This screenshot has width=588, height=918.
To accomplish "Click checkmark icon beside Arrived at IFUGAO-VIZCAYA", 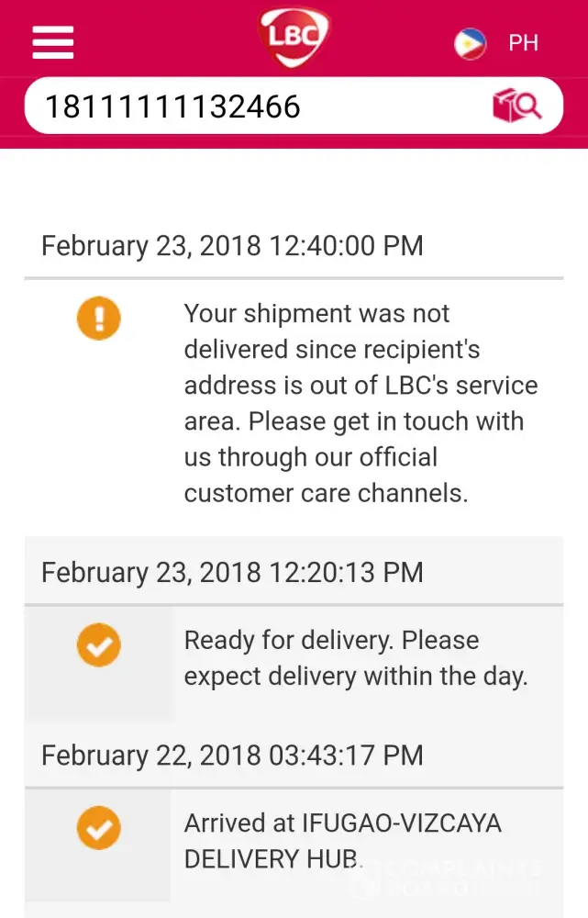I will coord(98,827).
